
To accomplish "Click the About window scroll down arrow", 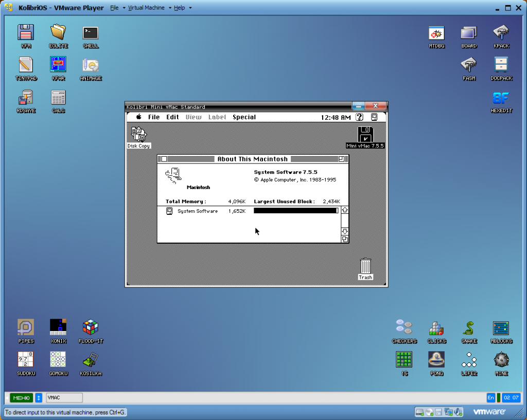I will coord(345,231).
